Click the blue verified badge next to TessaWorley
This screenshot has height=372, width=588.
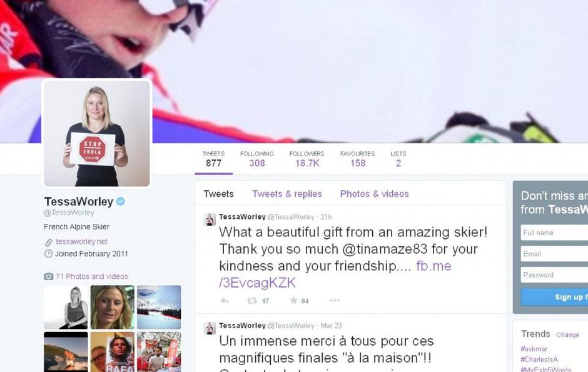[x=120, y=201]
